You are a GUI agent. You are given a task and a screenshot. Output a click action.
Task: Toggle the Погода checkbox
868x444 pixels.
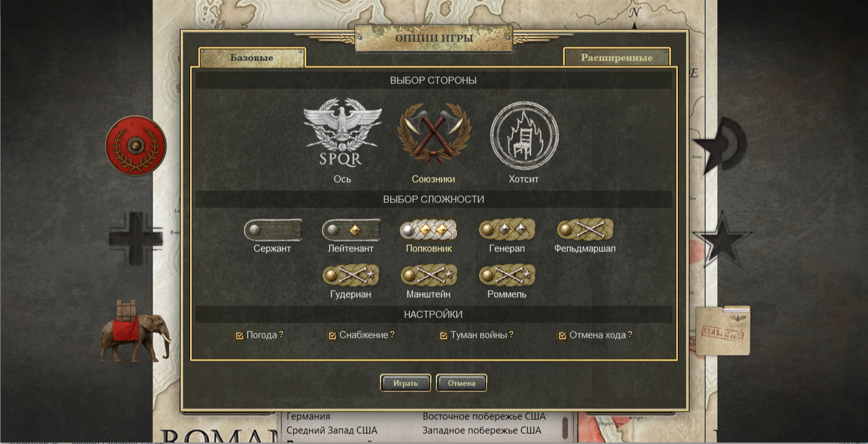coord(240,335)
